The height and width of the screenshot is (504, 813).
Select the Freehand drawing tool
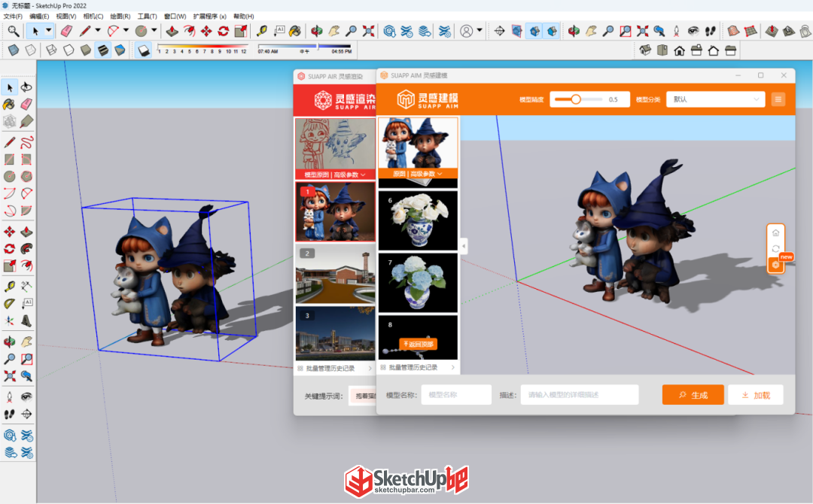(x=26, y=142)
